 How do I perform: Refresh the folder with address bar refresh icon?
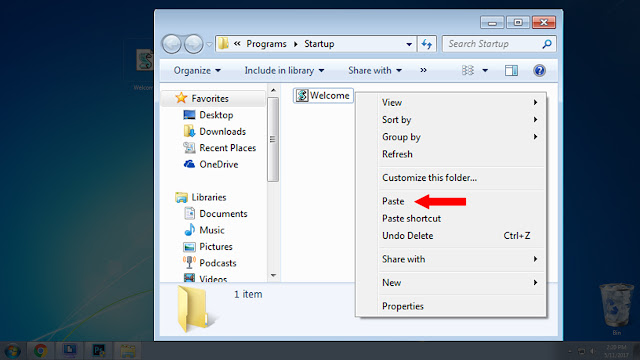tap(427, 44)
